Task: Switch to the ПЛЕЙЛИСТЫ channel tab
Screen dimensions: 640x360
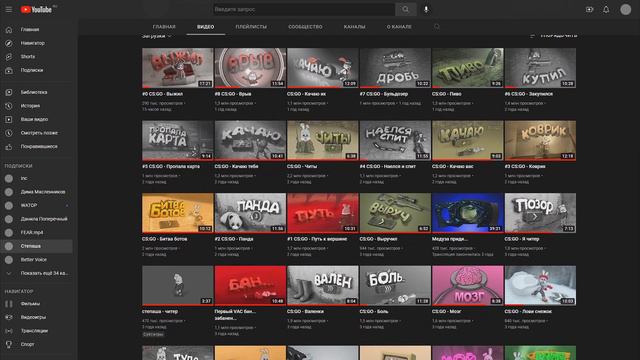Action: click(x=251, y=27)
